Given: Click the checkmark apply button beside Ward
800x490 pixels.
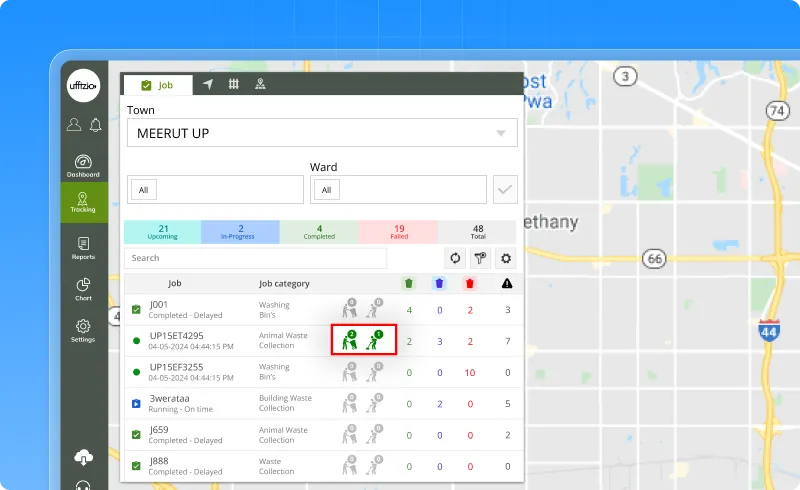Looking at the screenshot, I should coord(505,189).
